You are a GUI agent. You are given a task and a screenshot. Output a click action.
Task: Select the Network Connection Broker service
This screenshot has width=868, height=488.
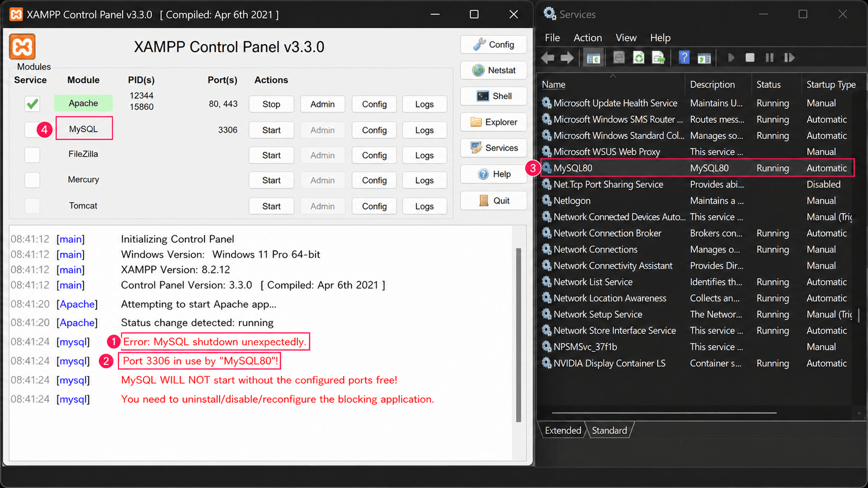[x=696, y=233]
